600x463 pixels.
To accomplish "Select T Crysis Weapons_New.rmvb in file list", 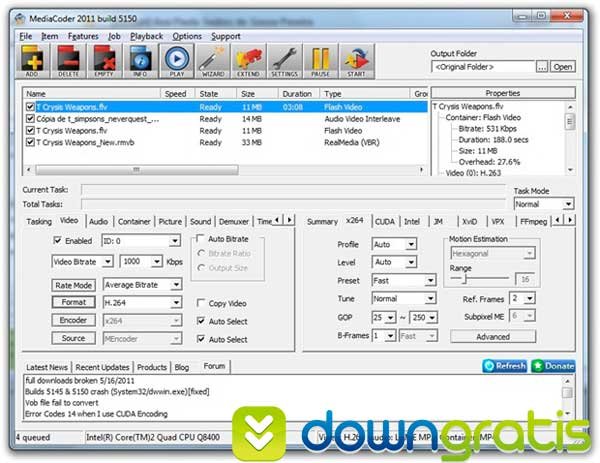I will pos(82,143).
